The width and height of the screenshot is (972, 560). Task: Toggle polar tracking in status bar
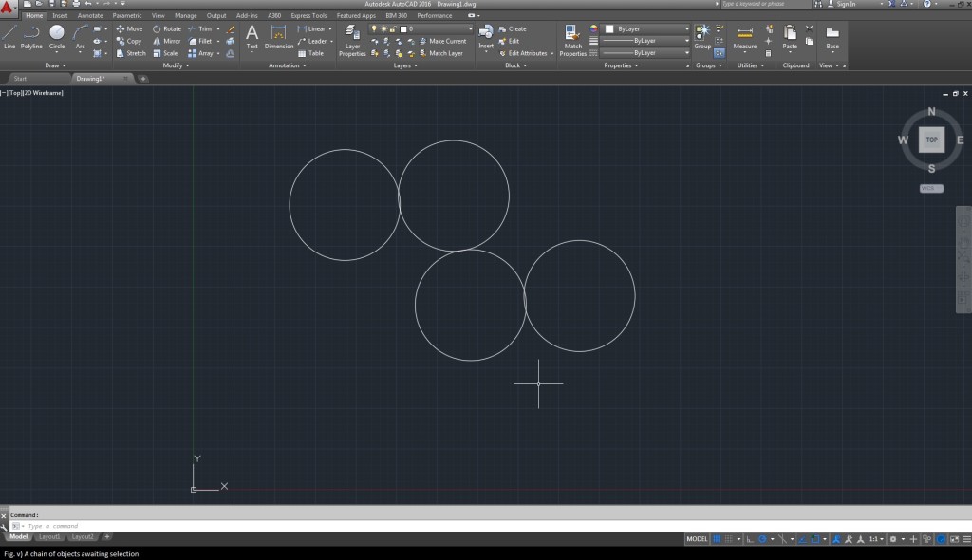762,539
